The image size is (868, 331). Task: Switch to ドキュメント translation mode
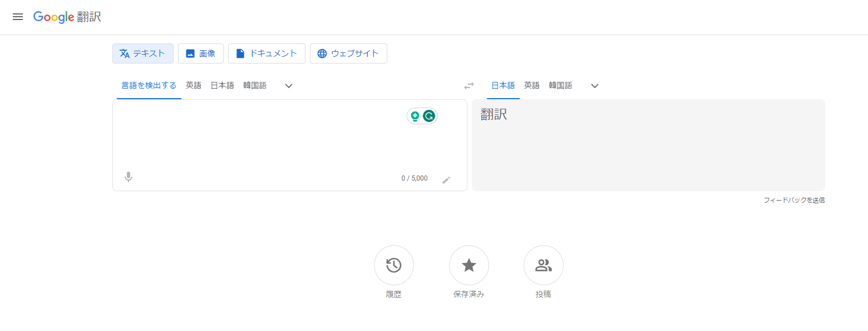pyautogui.click(x=267, y=53)
